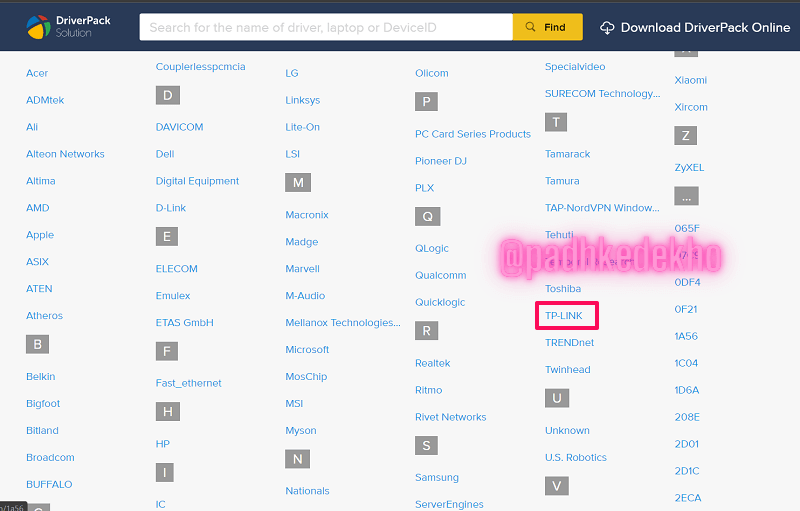Screen dimensions: 800x511
Task: Open the Microsoft vendor link
Action: pyautogui.click(x=307, y=349)
